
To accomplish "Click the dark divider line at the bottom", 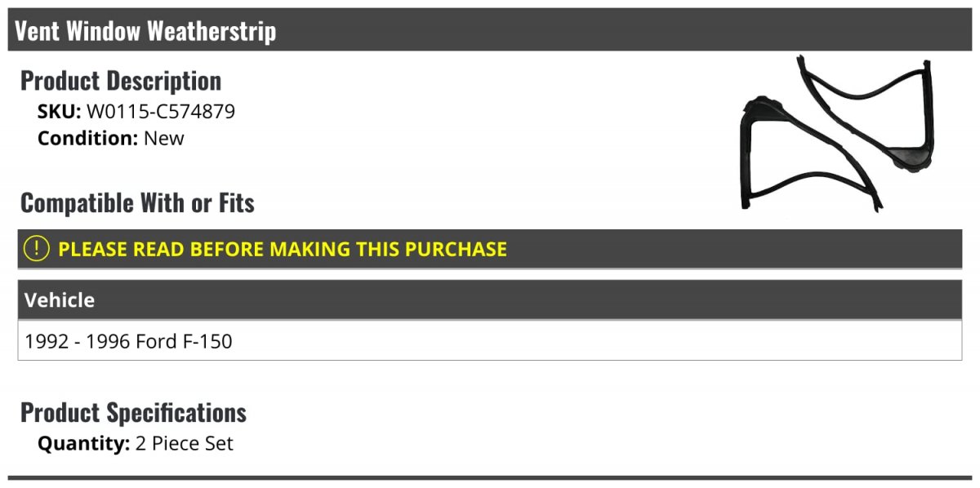I will tap(490, 477).
